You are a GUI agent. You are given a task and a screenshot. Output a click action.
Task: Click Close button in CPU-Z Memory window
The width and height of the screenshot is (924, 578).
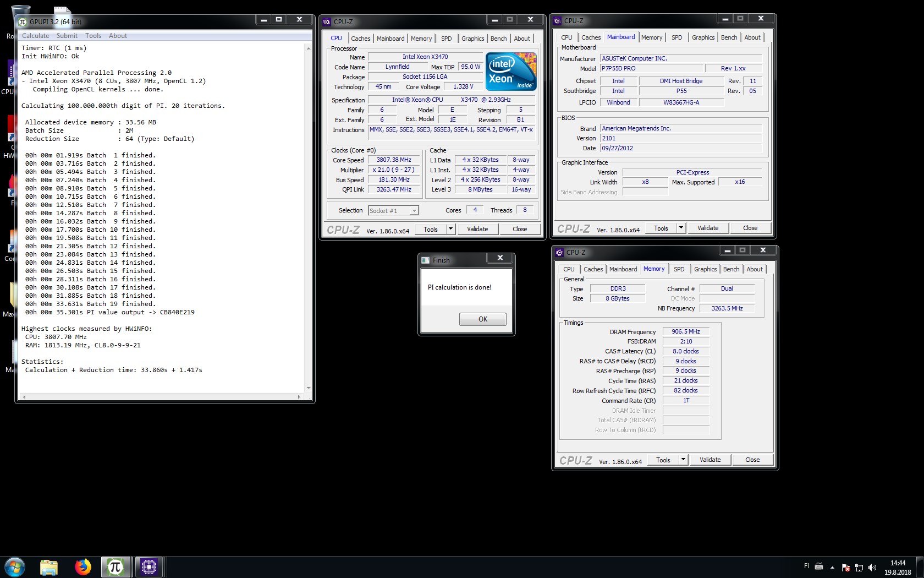click(x=752, y=460)
